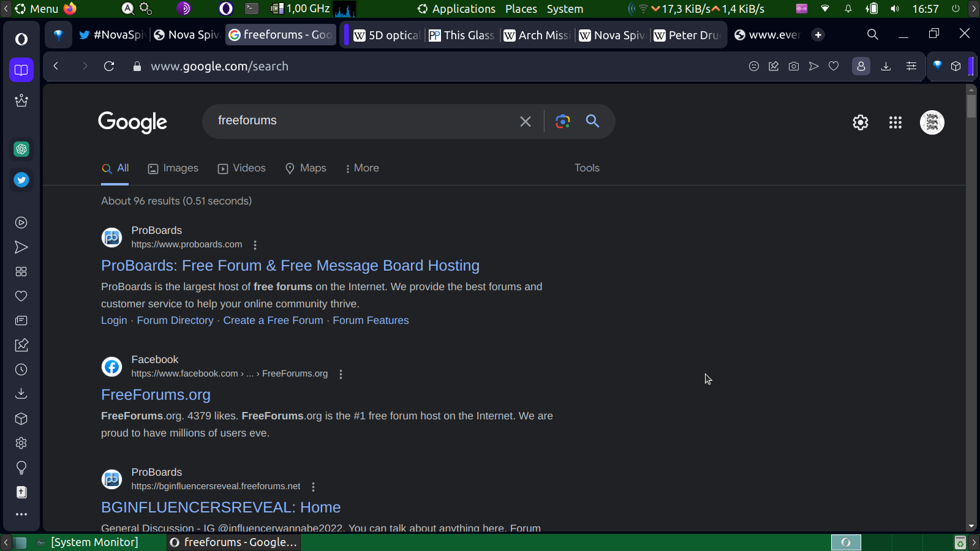Switch to the Images results tab
This screenshot has height=551, width=980.
click(x=173, y=168)
